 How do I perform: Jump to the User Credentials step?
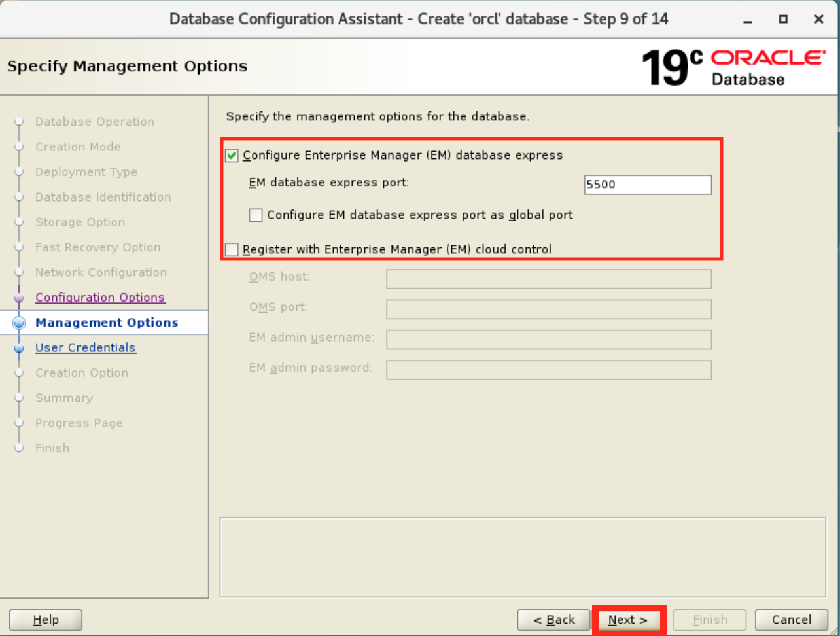tap(86, 348)
